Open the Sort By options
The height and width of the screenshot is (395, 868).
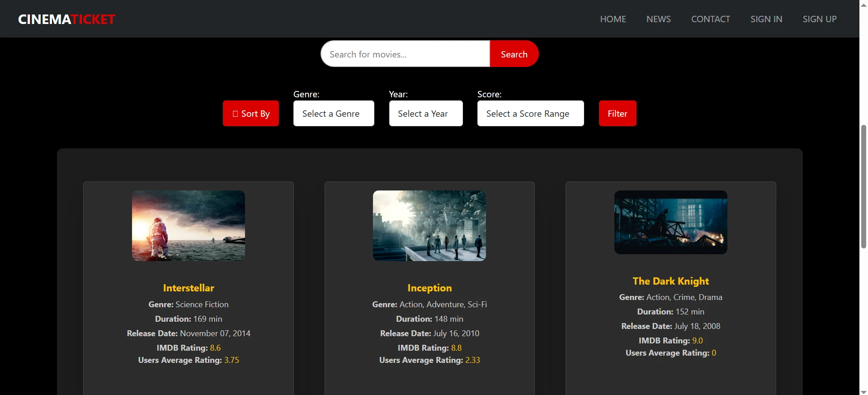click(x=251, y=114)
